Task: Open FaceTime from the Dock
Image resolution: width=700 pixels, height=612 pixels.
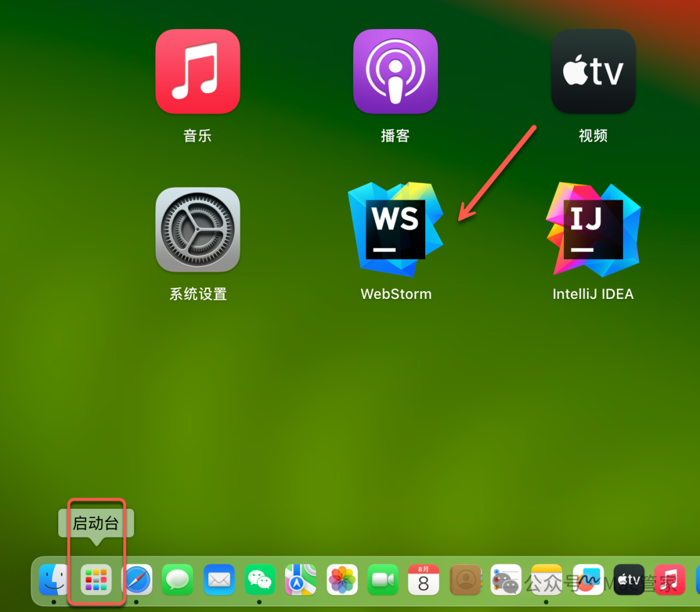Action: coord(383,580)
